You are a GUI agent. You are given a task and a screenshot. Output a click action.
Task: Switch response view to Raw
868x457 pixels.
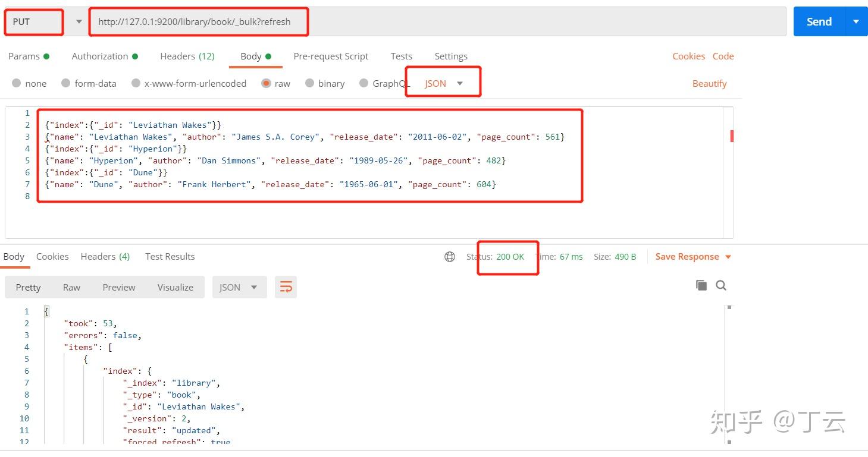point(71,287)
